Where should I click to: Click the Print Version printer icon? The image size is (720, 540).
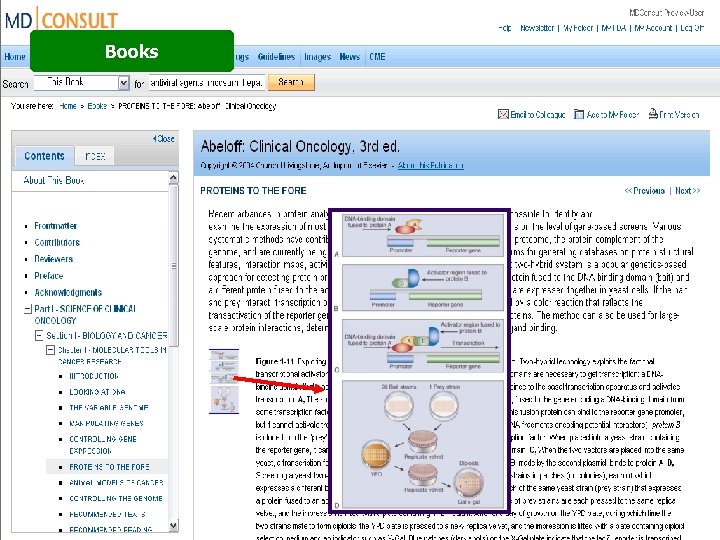(x=653, y=113)
